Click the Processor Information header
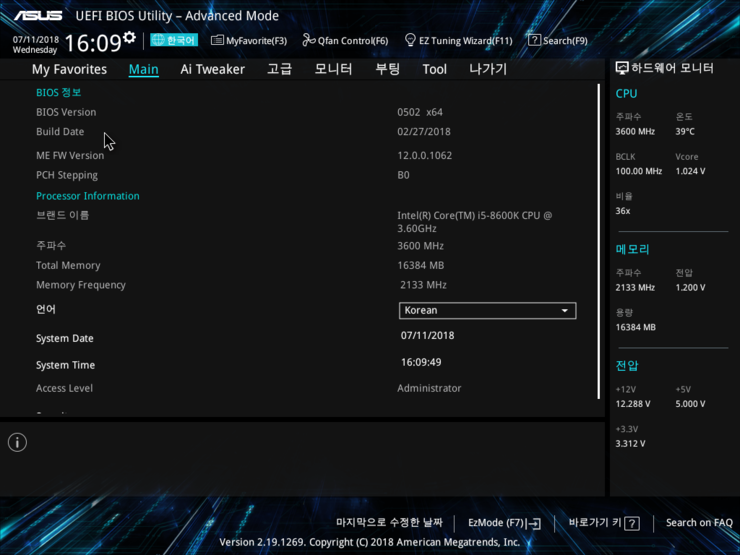Viewport: 740px width, 555px height. tap(88, 196)
